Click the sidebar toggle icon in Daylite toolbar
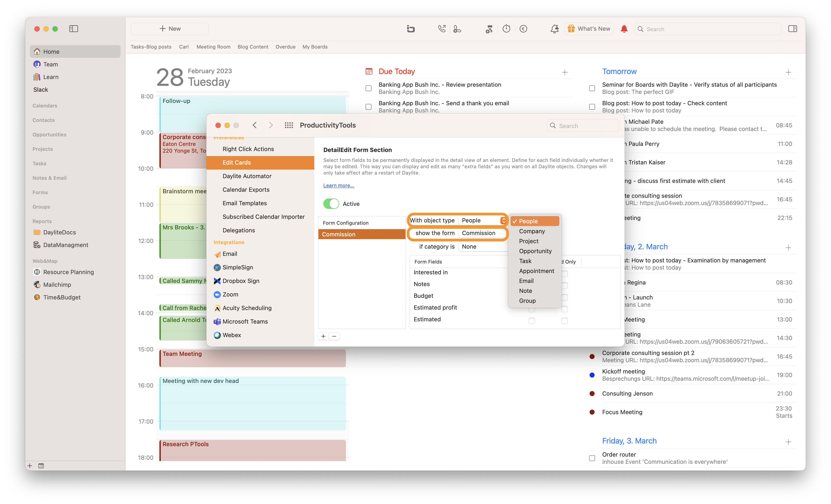This screenshot has height=504, width=831. [x=74, y=29]
